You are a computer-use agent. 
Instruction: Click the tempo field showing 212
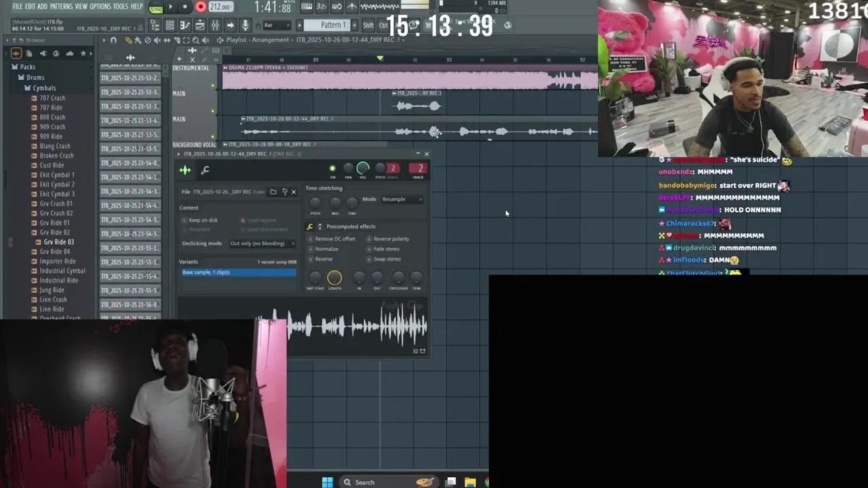tap(220, 7)
